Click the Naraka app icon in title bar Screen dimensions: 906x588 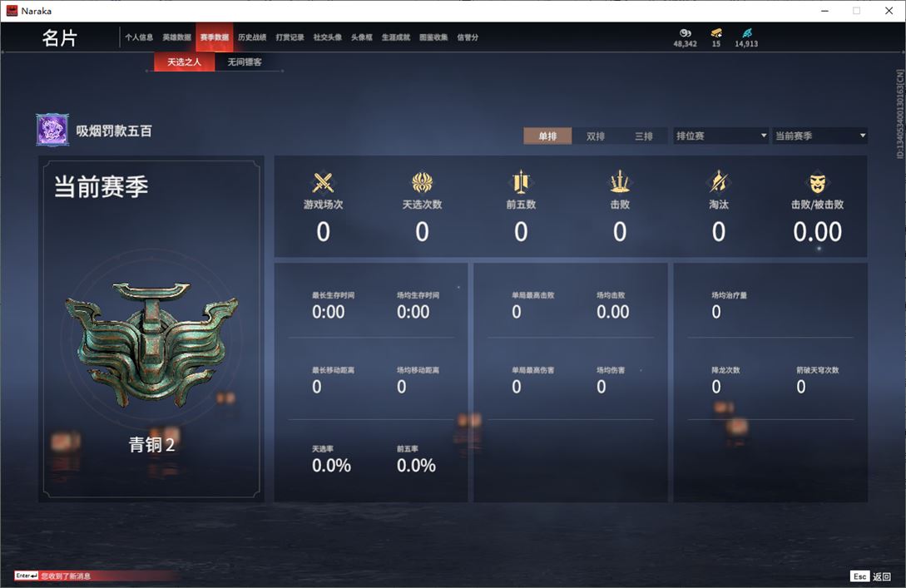[x=12, y=11]
